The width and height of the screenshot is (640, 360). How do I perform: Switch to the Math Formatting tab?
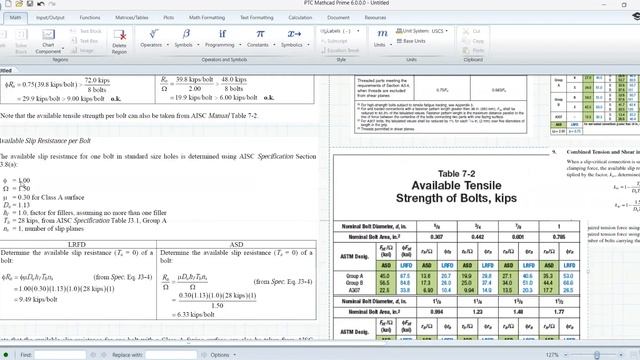point(207,18)
